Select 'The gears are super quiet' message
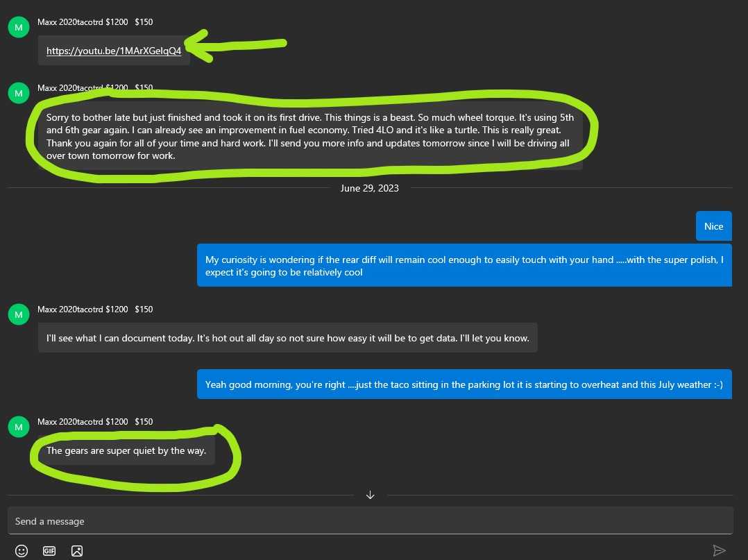 (126, 450)
